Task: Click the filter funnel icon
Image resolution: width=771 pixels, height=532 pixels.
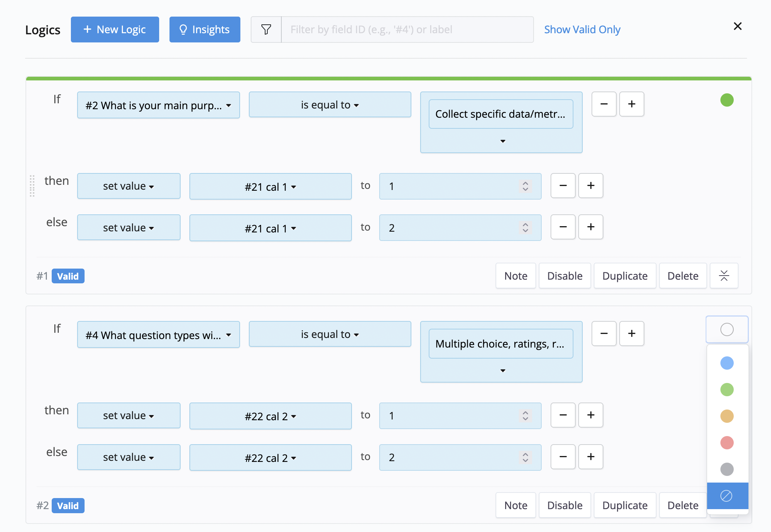Action: pyautogui.click(x=266, y=30)
